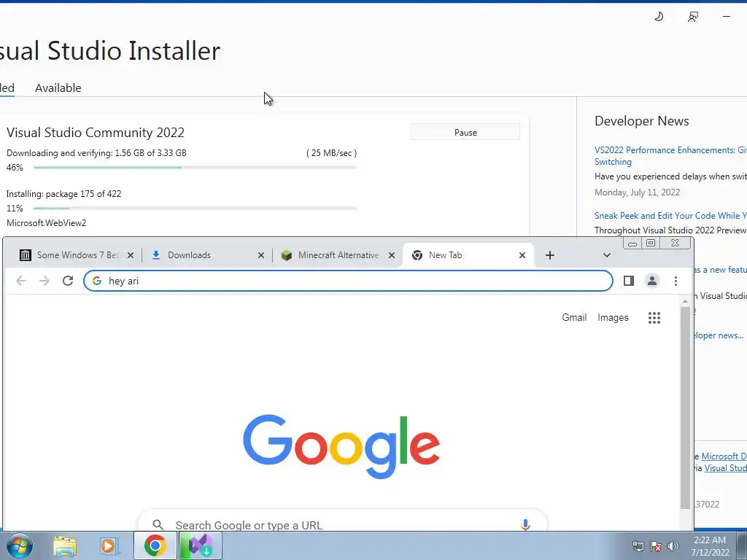Close the Some Windows 7 Beta tab
The width and height of the screenshot is (747, 560).
(x=131, y=255)
